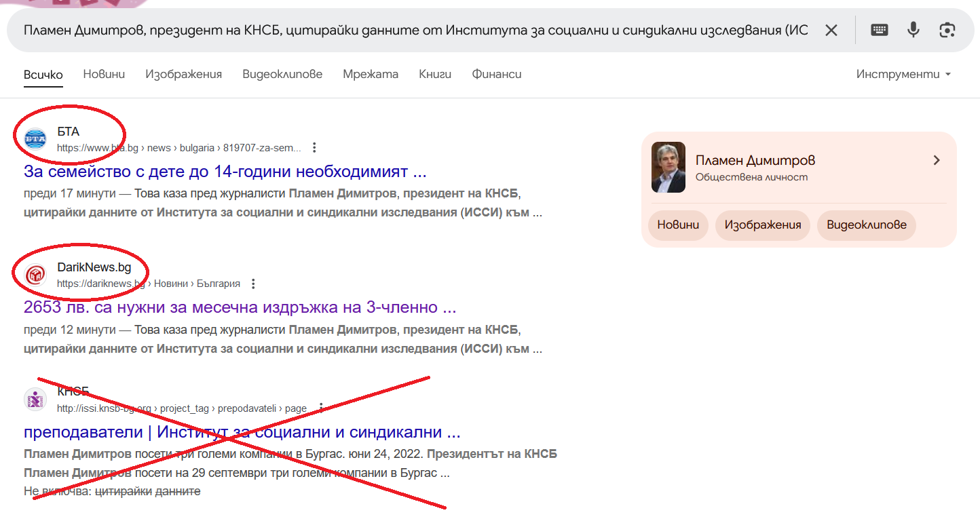Image resolution: width=980 pixels, height=519 pixels.
Task: Switch to the Новини tab
Action: coord(103,74)
